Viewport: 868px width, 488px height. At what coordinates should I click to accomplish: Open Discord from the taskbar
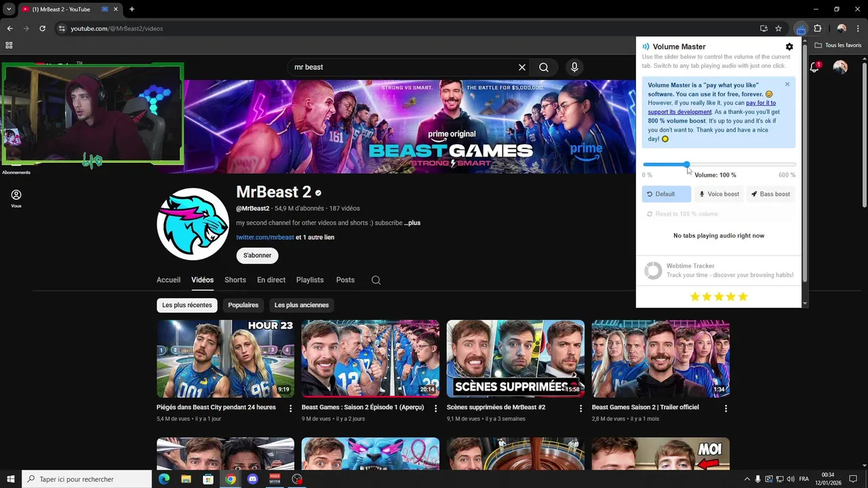(x=253, y=479)
